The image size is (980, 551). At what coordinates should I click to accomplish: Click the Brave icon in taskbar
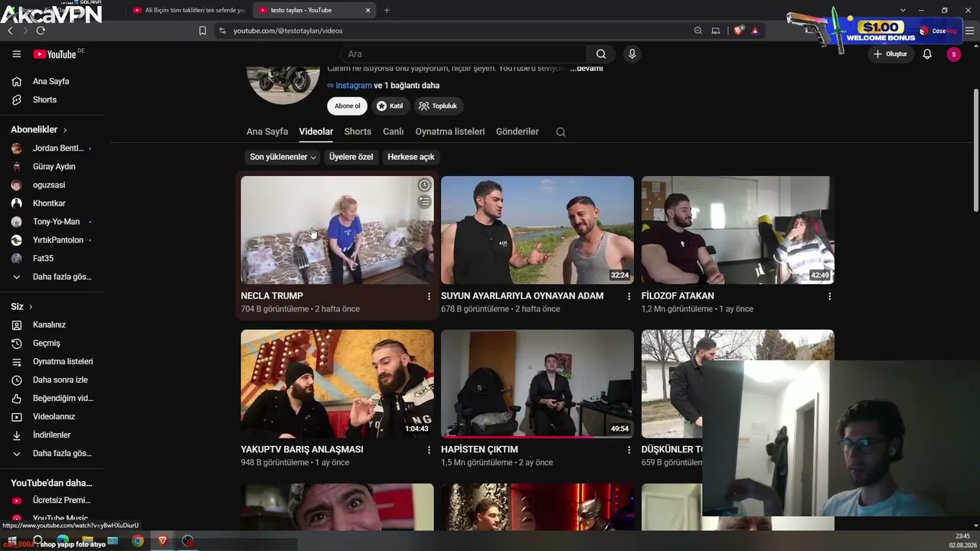[162, 541]
